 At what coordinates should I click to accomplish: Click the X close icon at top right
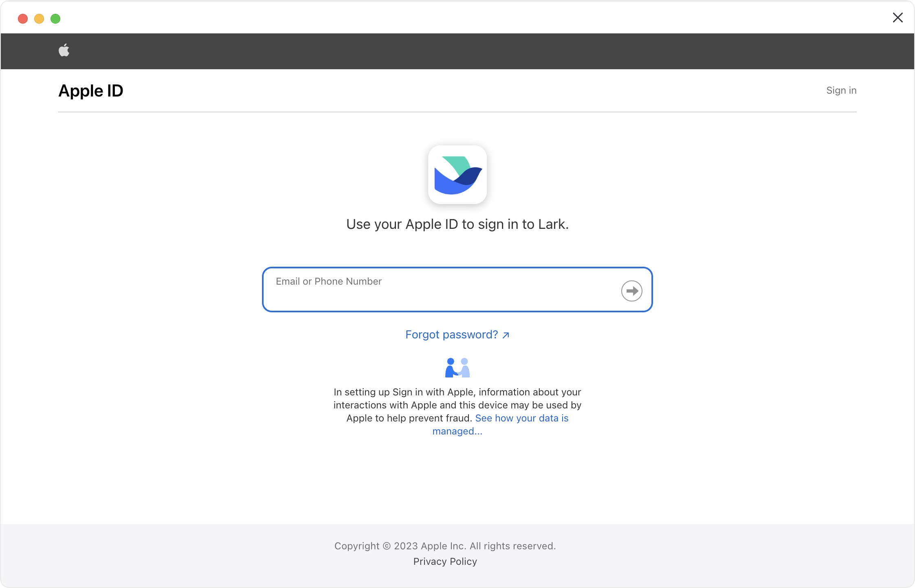[x=898, y=18]
